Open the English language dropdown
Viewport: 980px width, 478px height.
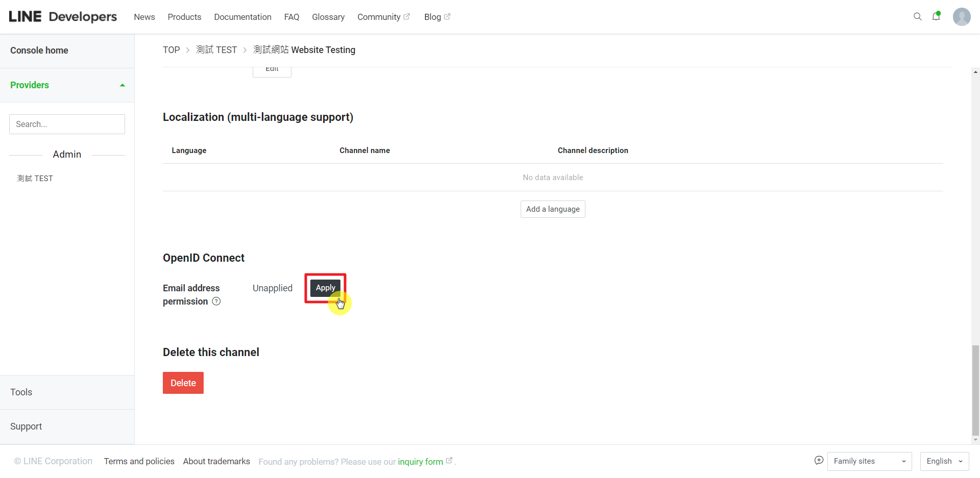(944, 461)
